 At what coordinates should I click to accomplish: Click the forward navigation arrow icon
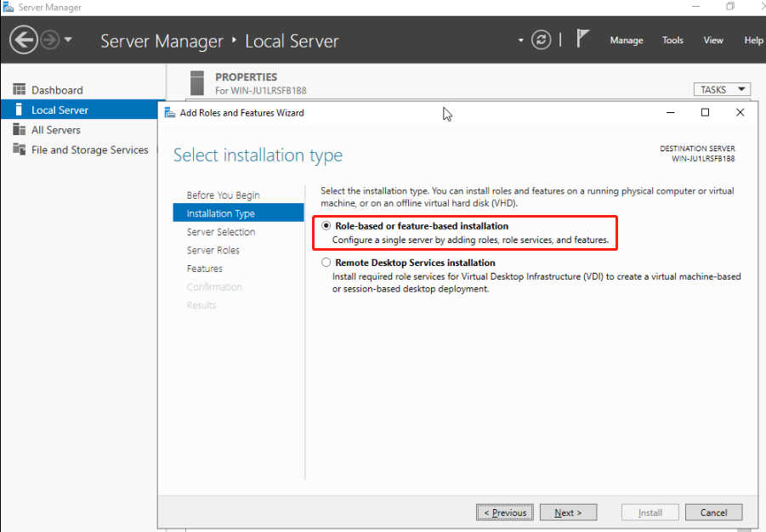coord(50,40)
